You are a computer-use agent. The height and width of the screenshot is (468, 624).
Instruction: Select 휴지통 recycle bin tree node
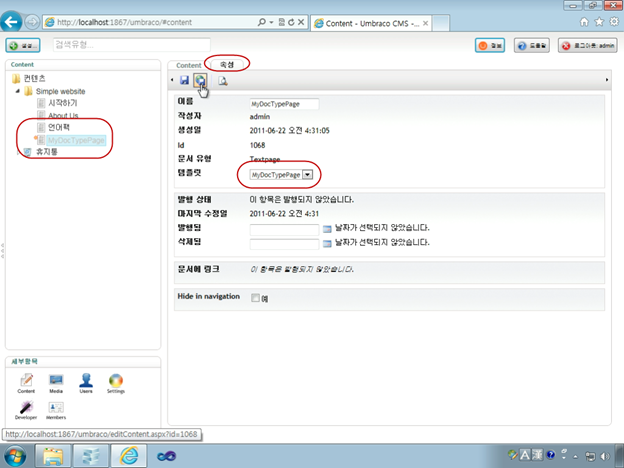point(47,152)
